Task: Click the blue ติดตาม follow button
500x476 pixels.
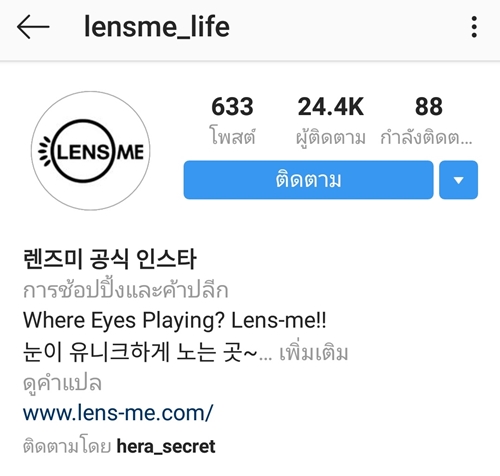Action: click(308, 180)
